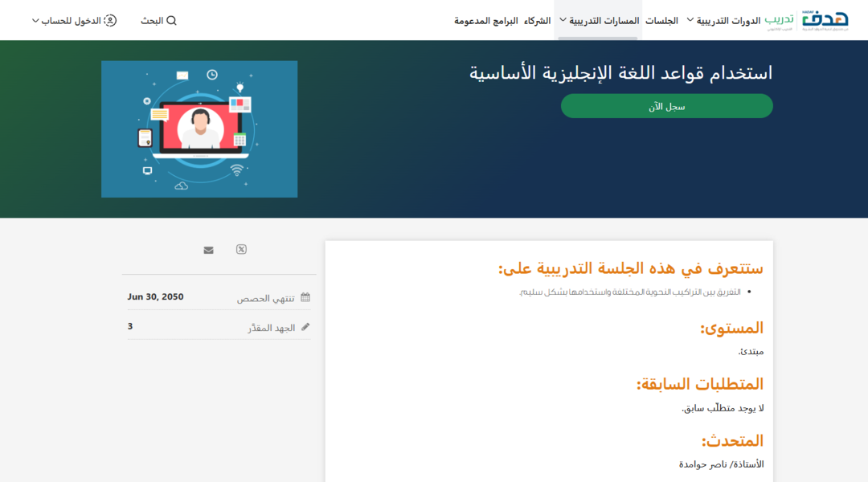This screenshot has height=482, width=868.
Task: Share the course via X icon
Action: (241, 250)
